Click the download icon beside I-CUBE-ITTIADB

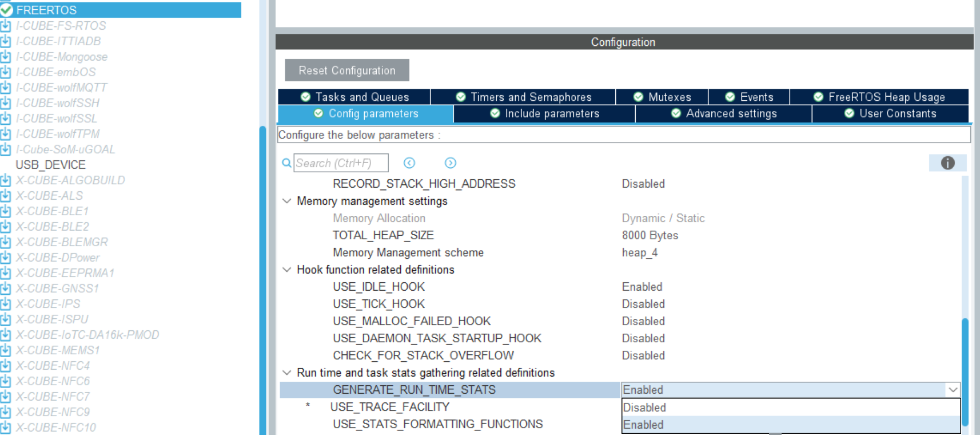(x=6, y=41)
